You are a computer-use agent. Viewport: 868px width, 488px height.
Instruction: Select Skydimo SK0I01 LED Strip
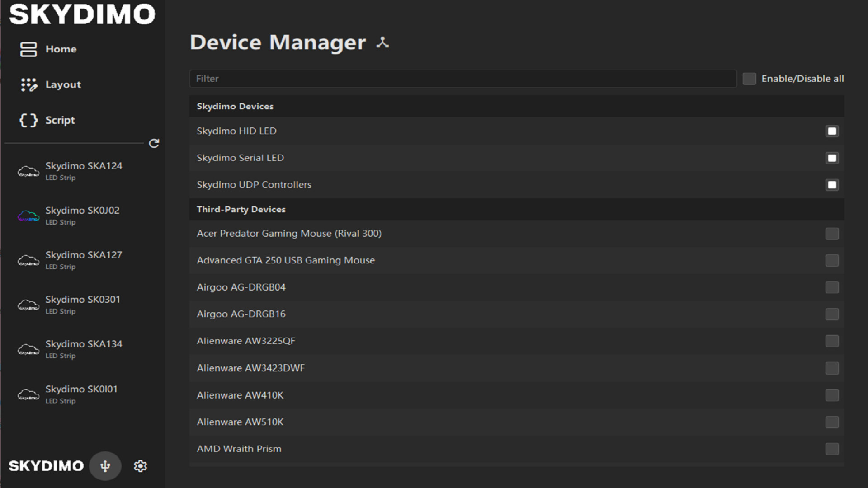pos(81,394)
